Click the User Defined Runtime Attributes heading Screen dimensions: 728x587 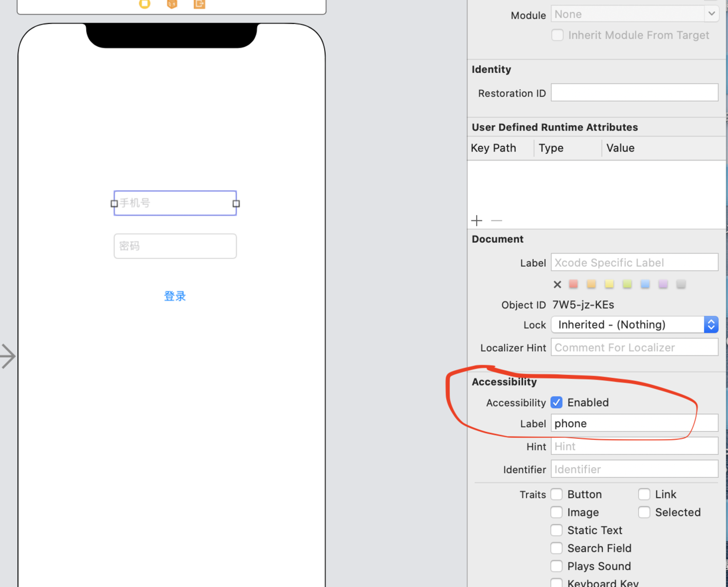pyautogui.click(x=555, y=127)
